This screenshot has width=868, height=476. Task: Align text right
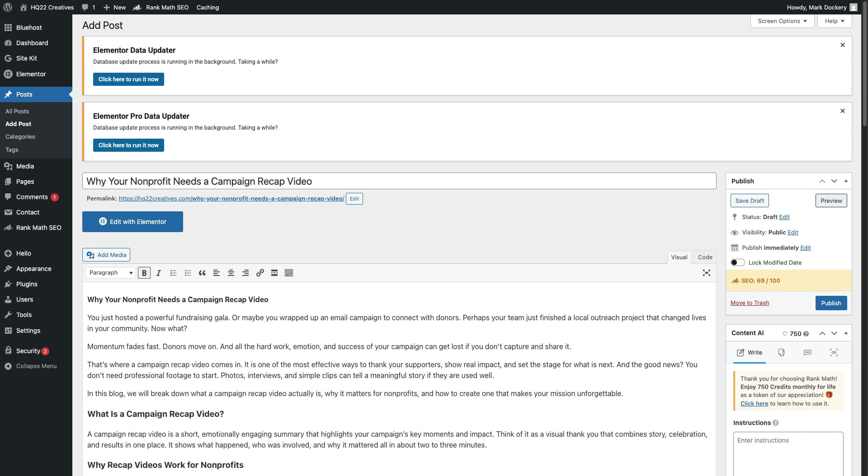[x=245, y=273]
